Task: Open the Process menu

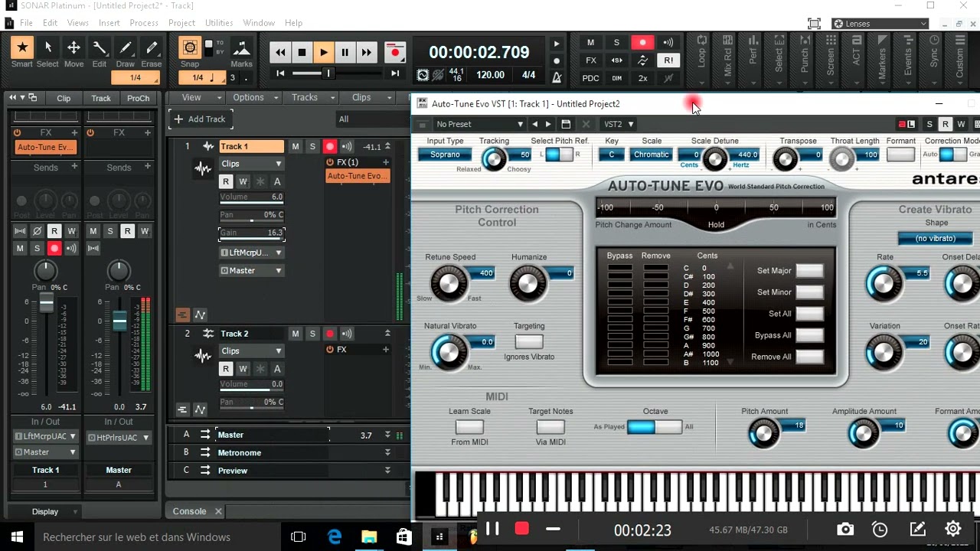Action: 144,23
